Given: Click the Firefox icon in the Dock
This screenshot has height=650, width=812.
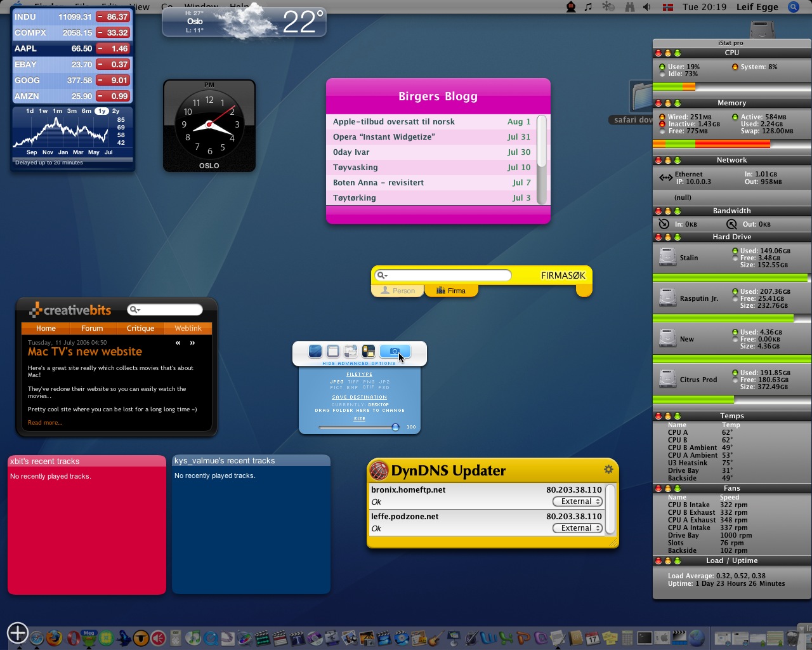Looking at the screenshot, I should 55,637.
